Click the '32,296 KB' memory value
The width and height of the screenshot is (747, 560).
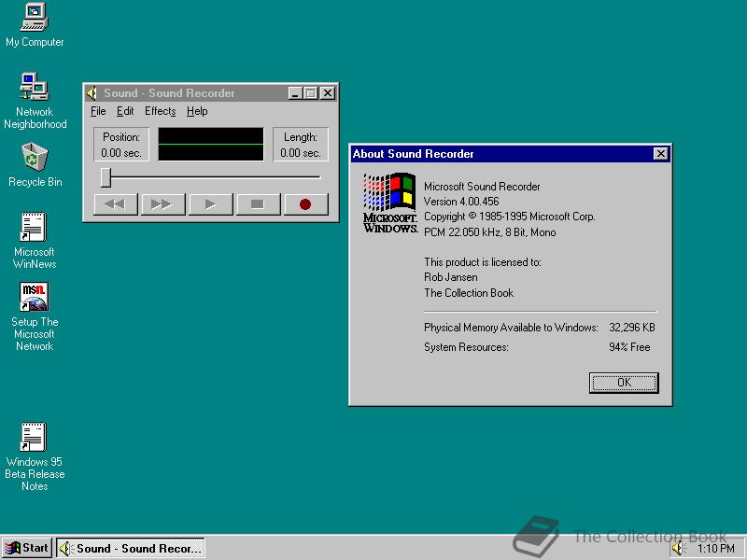tap(632, 328)
